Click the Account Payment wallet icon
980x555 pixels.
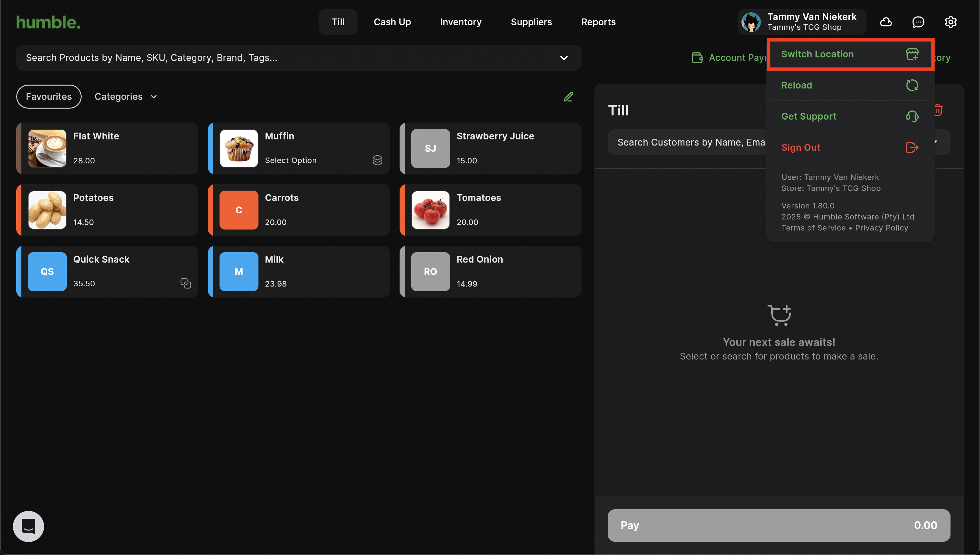coord(697,58)
